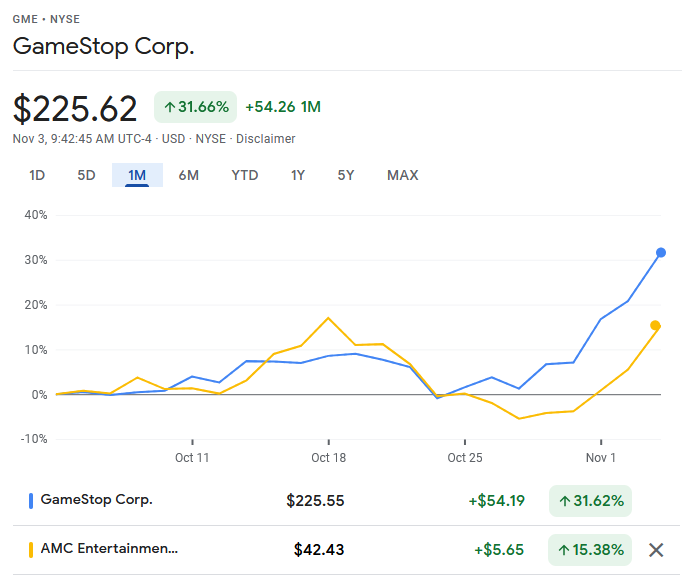Image resolution: width=682 pixels, height=578 pixels.
Task: Click the GameStop Corp. page heading
Action: 104,46
